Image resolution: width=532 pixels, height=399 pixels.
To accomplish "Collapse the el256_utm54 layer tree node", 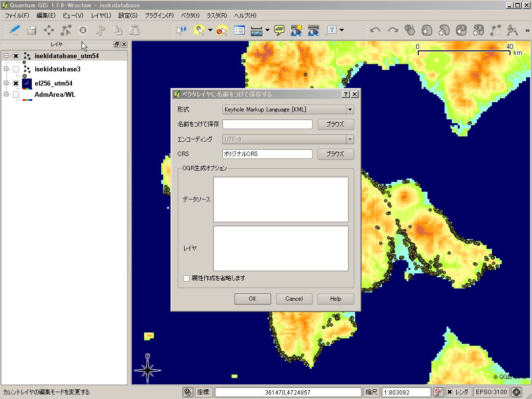I will pos(6,83).
